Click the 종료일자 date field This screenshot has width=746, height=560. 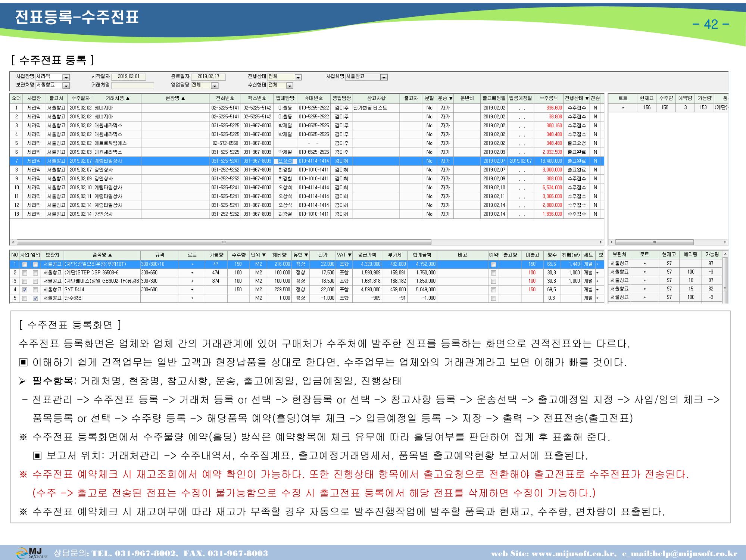pos(208,77)
